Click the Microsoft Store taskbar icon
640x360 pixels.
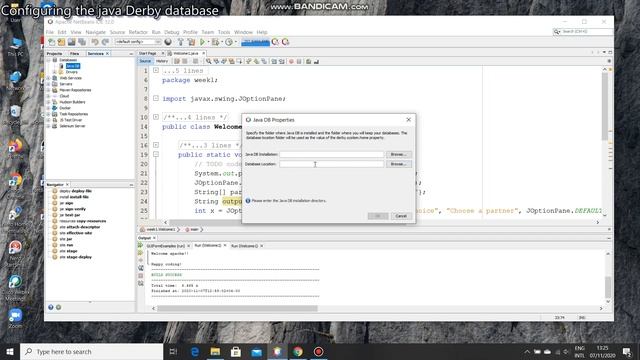[x=236, y=351]
